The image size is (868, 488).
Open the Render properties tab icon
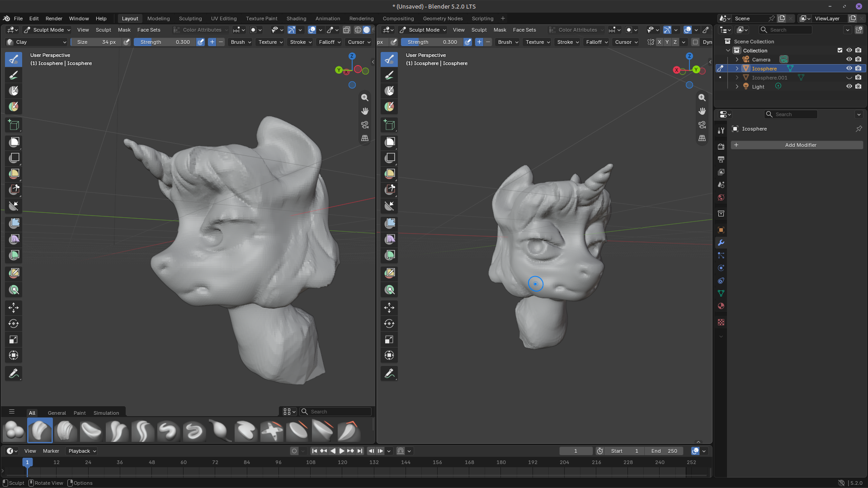tap(721, 147)
